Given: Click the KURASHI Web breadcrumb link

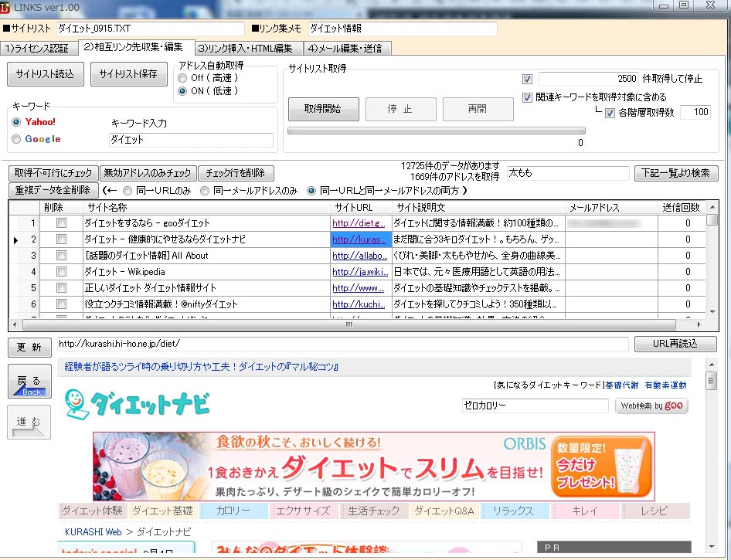Looking at the screenshot, I should pos(93,532).
